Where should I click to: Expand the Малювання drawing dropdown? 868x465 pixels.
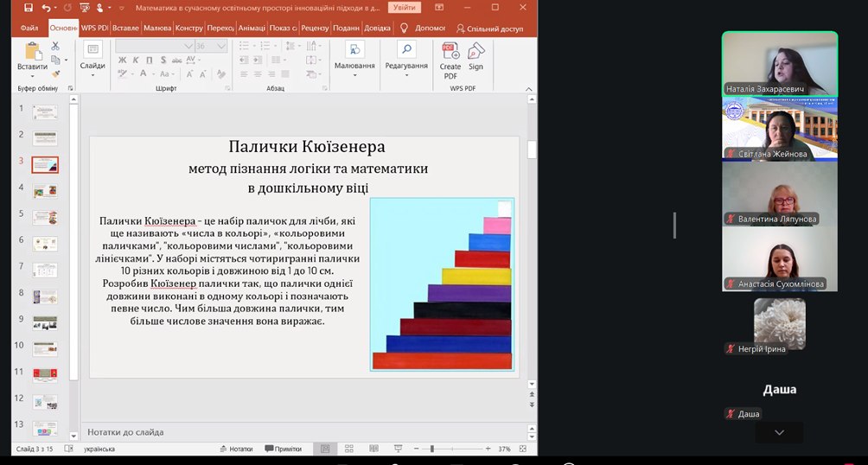pyautogui.click(x=354, y=71)
